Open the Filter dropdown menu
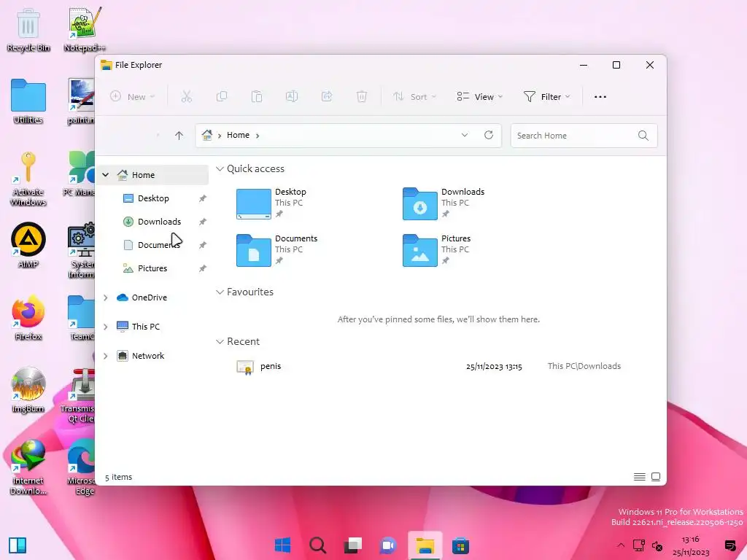 click(547, 97)
